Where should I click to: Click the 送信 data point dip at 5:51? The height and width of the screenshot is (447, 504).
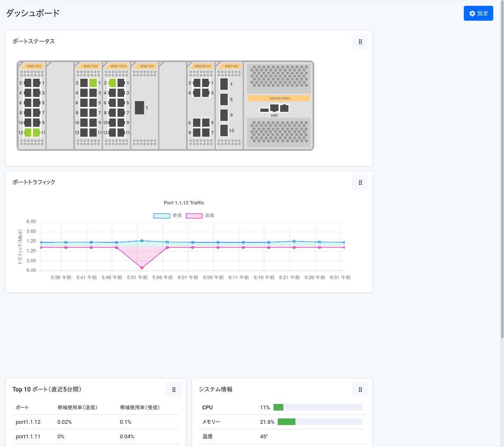tap(142, 268)
